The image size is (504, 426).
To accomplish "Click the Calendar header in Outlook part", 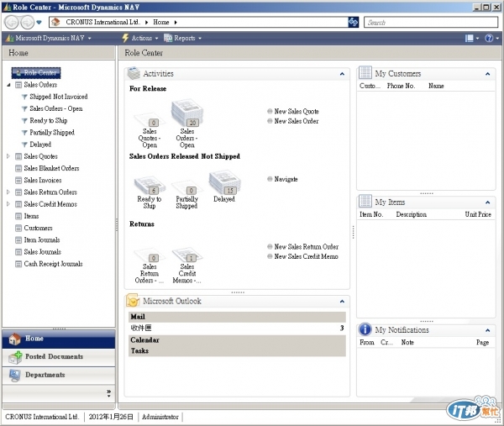I will (x=237, y=339).
